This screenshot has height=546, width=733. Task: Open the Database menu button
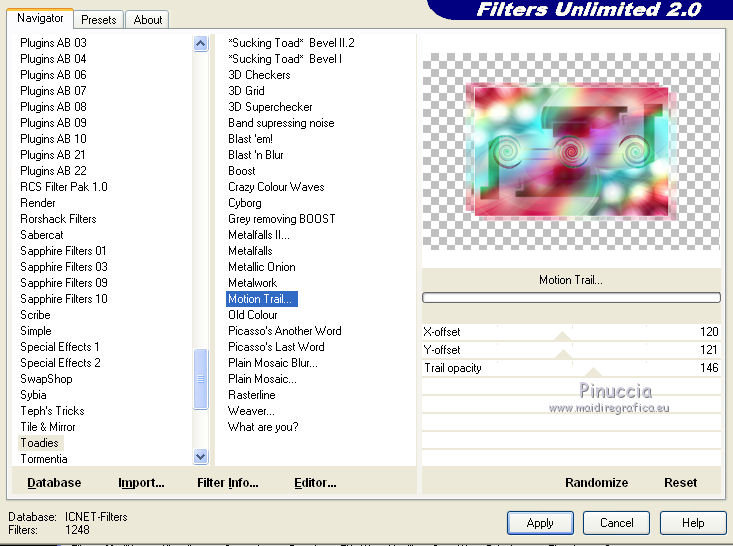pyautogui.click(x=54, y=482)
